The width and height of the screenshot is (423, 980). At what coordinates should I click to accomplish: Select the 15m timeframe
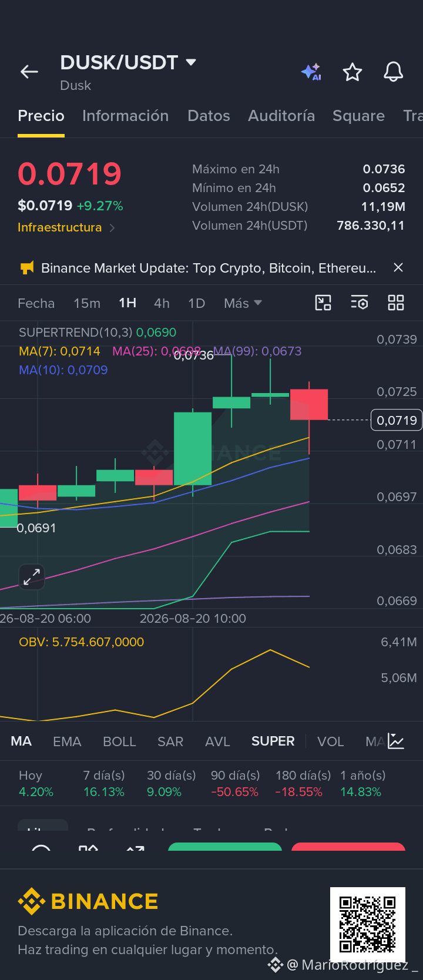tap(87, 303)
